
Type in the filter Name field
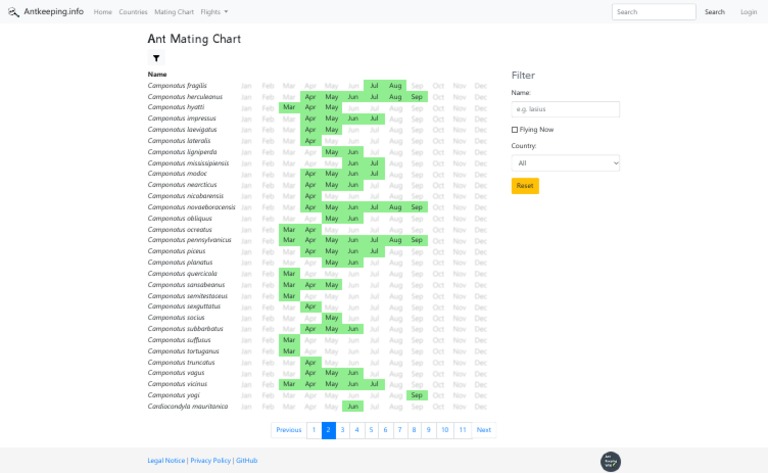point(565,109)
